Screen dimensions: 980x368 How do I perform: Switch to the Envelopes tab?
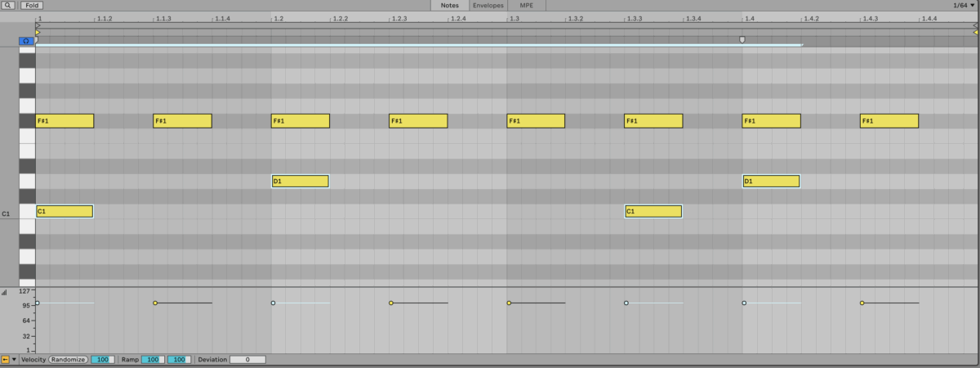pyautogui.click(x=488, y=5)
